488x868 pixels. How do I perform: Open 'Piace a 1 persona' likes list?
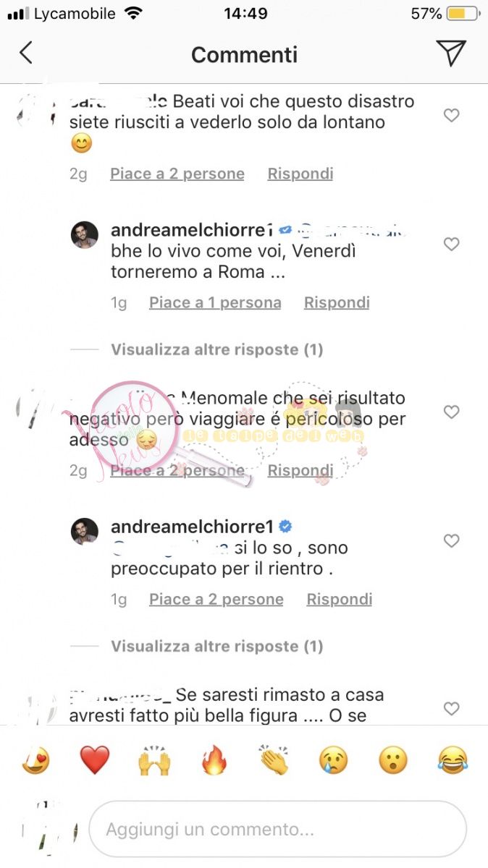coord(215,302)
